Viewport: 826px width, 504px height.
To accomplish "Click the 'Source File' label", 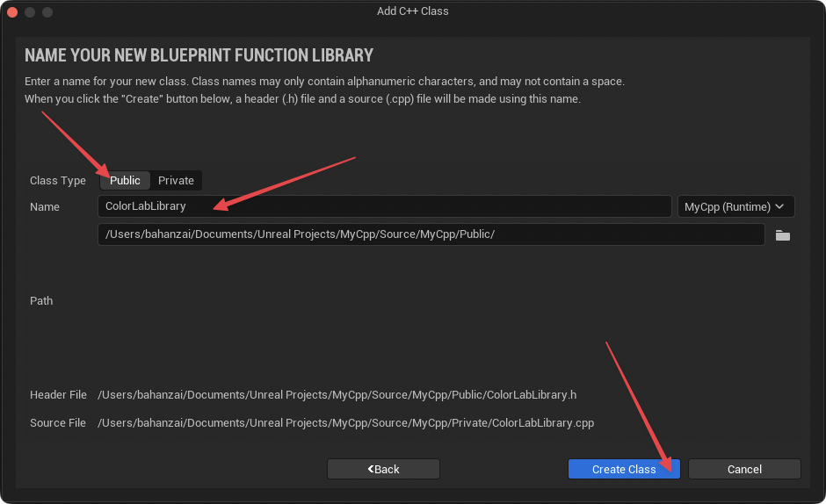I will (58, 423).
